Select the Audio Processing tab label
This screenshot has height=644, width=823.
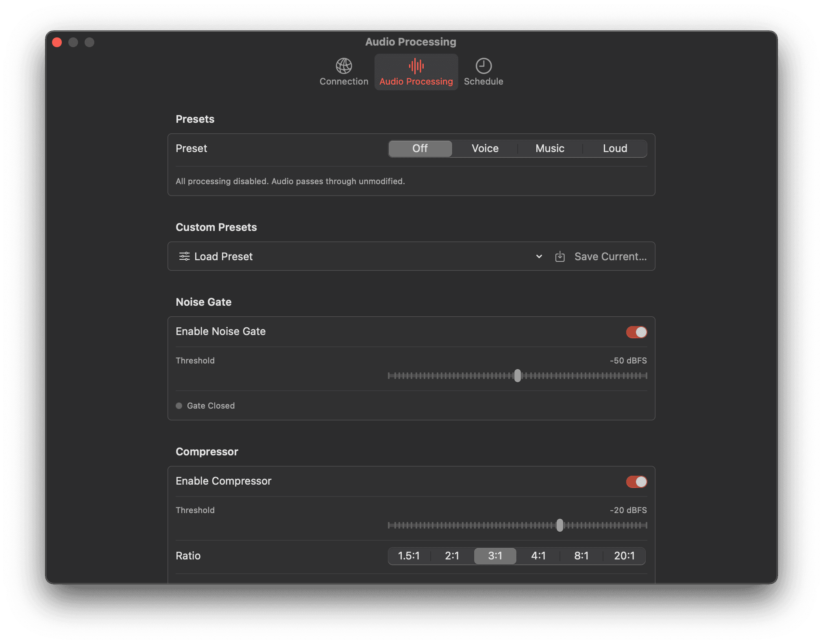pos(416,81)
